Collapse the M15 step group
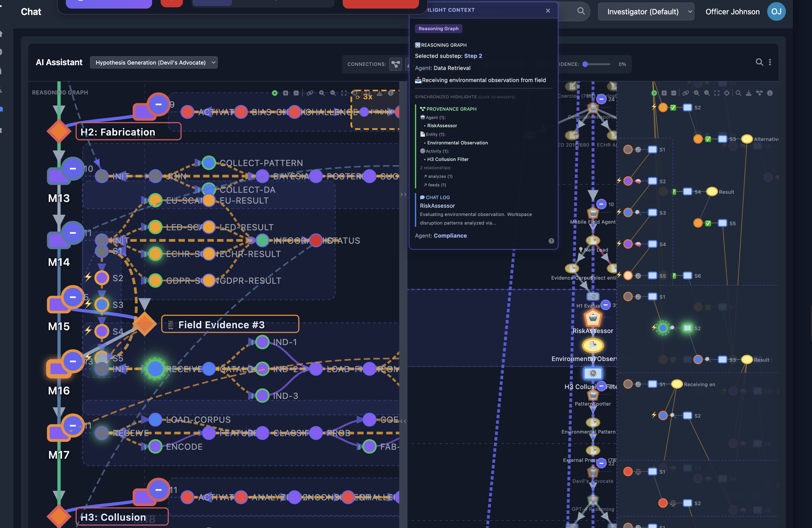This screenshot has height=528, width=812. click(x=73, y=297)
